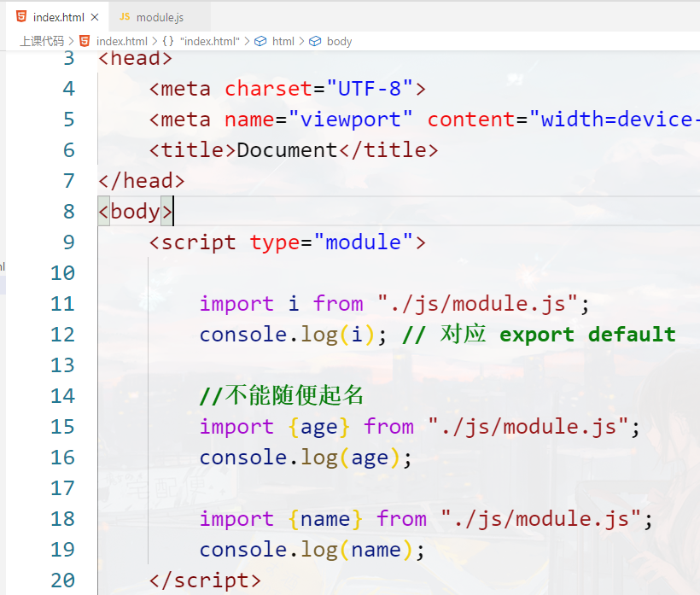Image resolution: width=700 pixels, height=595 pixels.
Task: Select the html breadcrumb element
Action: pyautogui.click(x=283, y=42)
